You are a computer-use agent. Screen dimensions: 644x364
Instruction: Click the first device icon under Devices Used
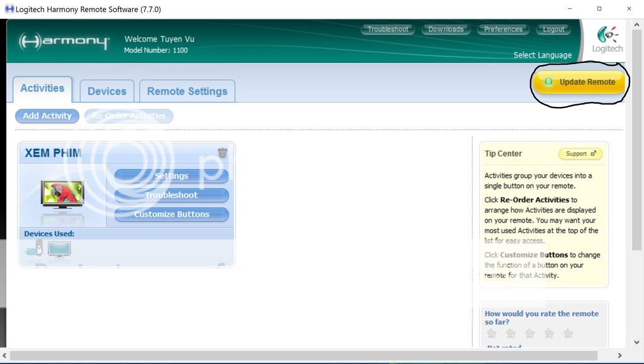point(35,248)
